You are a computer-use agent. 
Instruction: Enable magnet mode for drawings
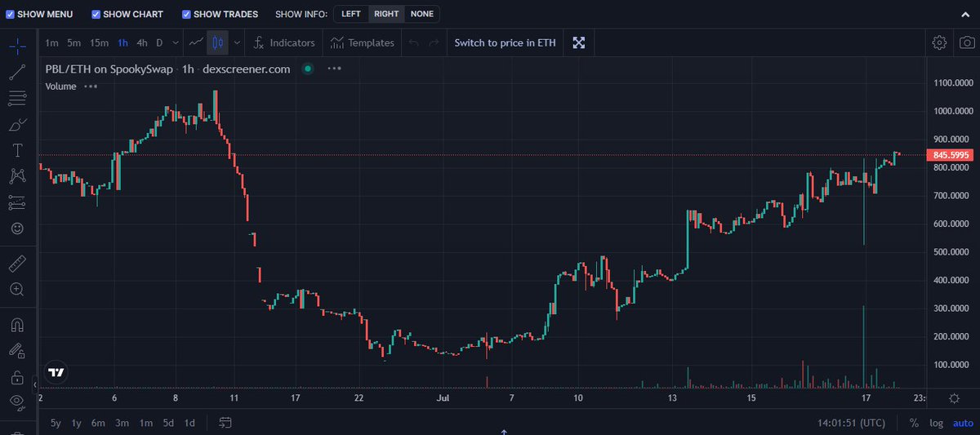pos(17,324)
